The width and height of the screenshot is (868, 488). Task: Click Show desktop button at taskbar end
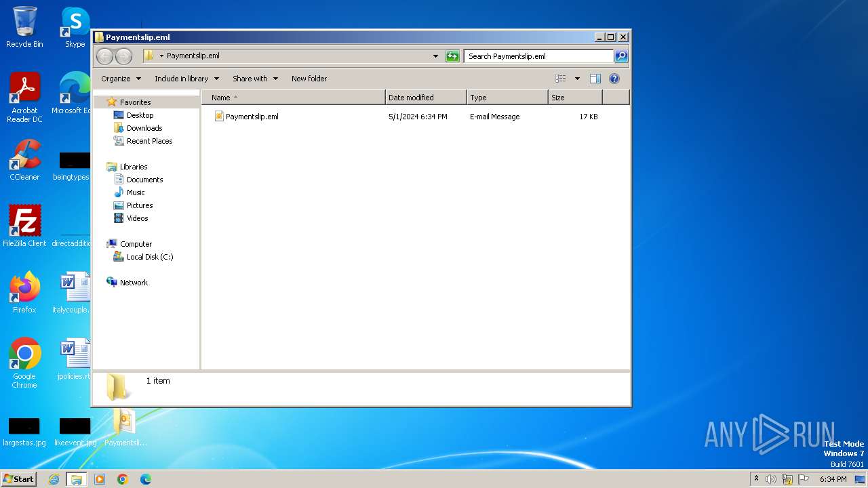click(861, 479)
